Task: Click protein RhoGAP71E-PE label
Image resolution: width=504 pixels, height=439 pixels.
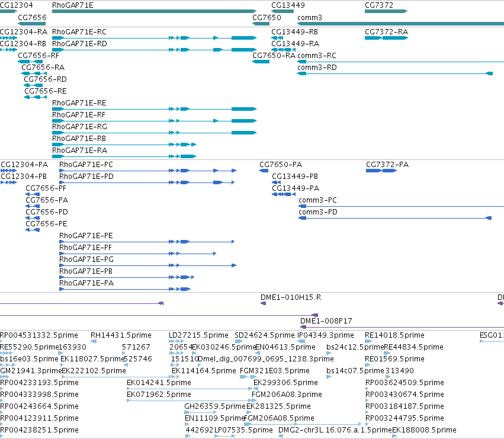Action: [x=86, y=236]
